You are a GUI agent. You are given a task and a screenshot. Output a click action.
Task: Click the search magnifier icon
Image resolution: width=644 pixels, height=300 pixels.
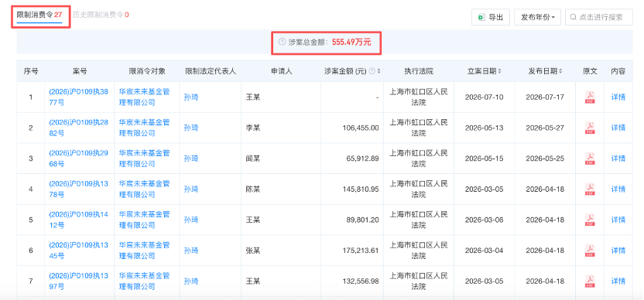click(x=574, y=17)
